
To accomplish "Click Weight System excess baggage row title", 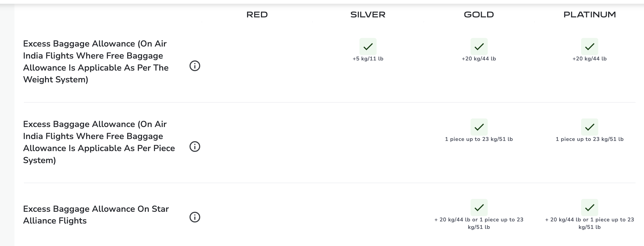I will 96,61.
